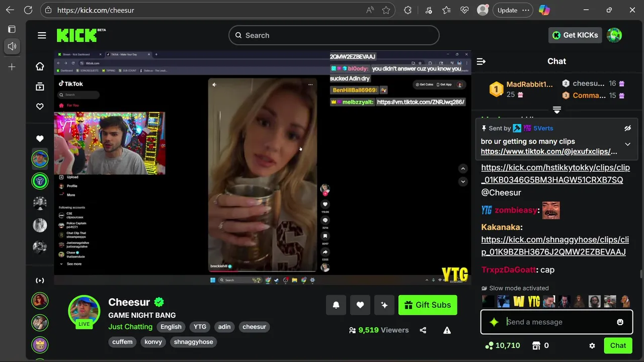Open the first followed channel avatar in sidebar
Image resolution: width=644 pixels, height=362 pixels.
click(40, 159)
